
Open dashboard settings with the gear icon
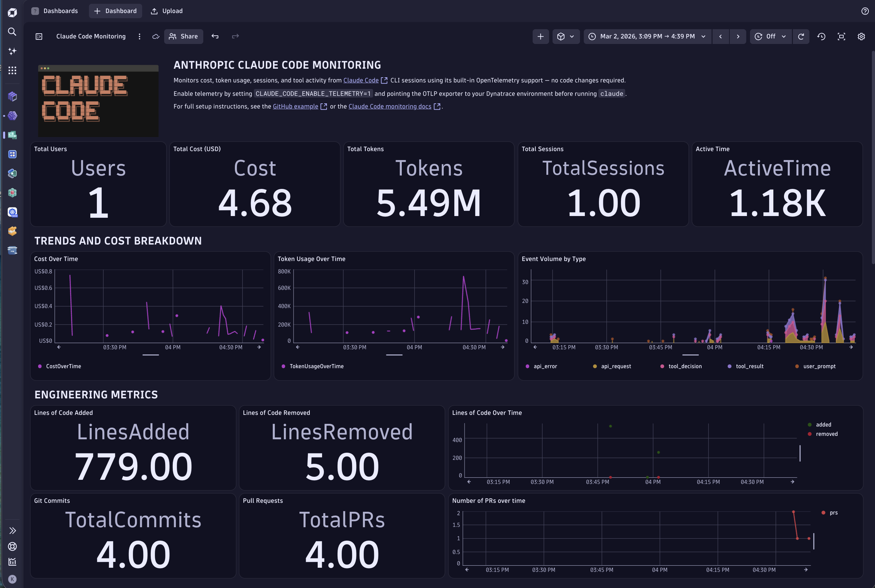point(861,36)
